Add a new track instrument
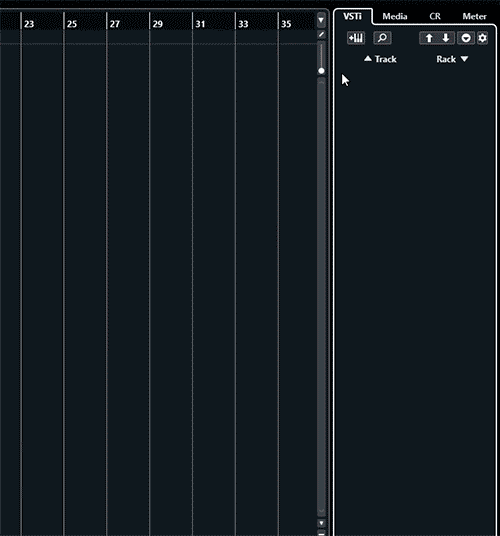 point(356,38)
